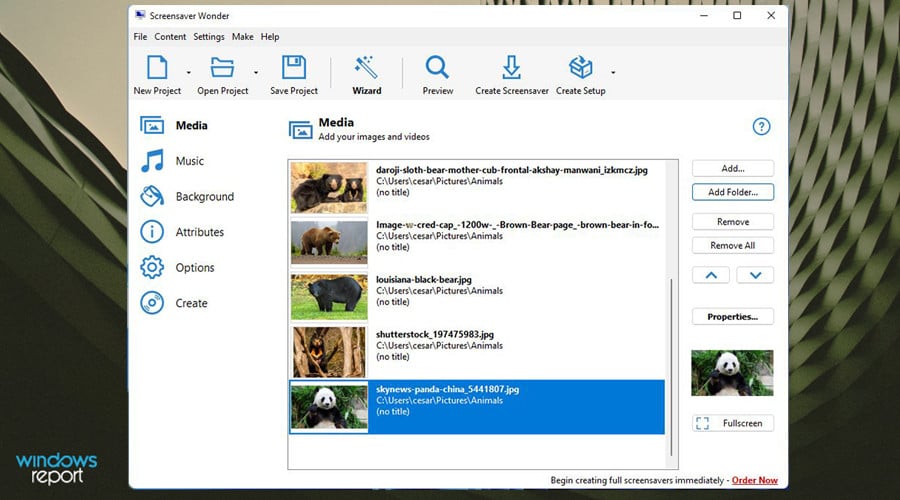
Task: Click the Save Project disk icon
Action: 293,68
